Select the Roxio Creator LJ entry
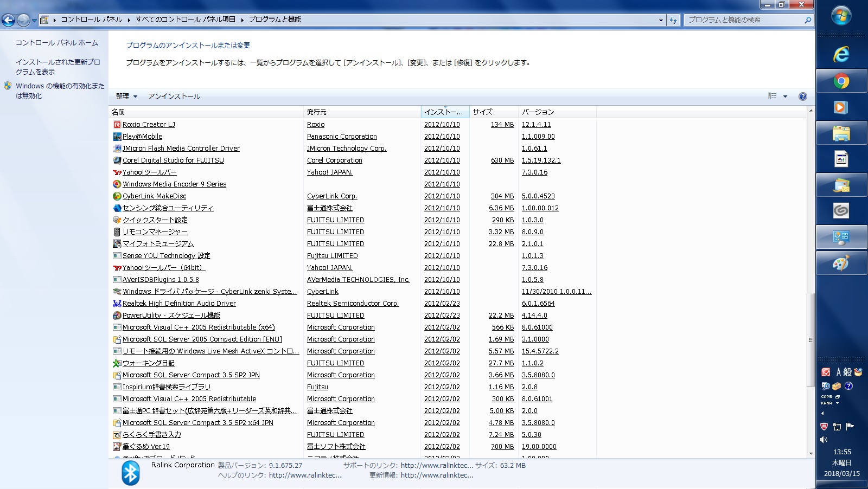This screenshot has width=868, height=489. pos(149,125)
